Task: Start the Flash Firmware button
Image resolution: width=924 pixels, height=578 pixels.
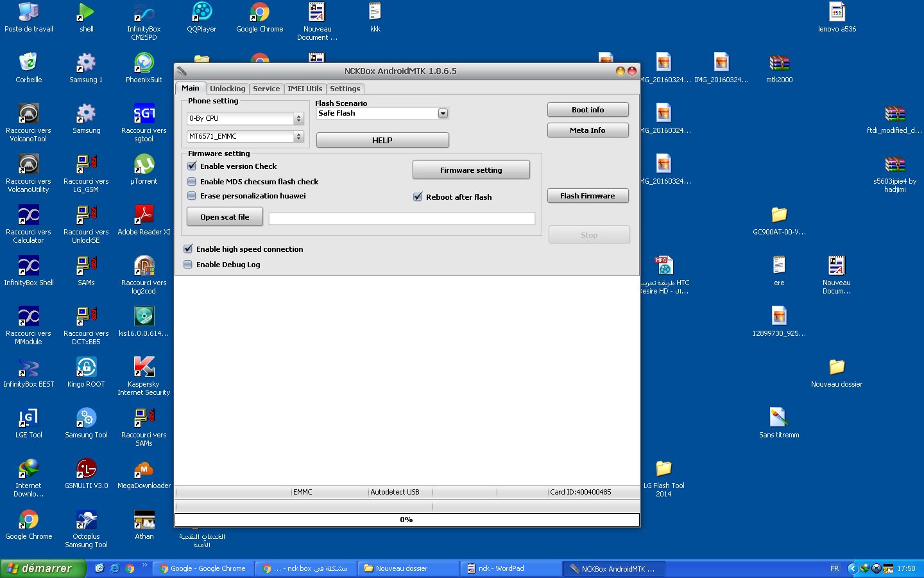Action: (588, 196)
